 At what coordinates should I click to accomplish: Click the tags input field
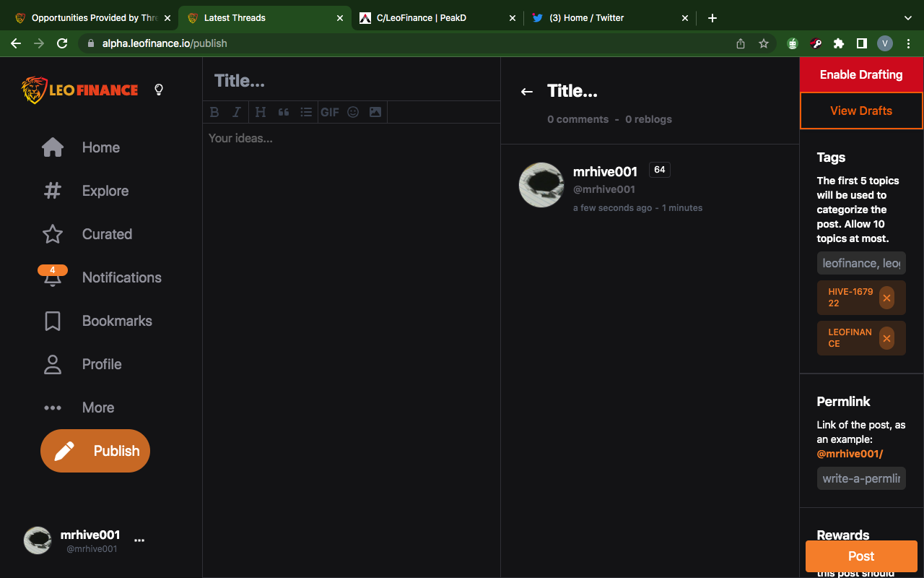(861, 263)
